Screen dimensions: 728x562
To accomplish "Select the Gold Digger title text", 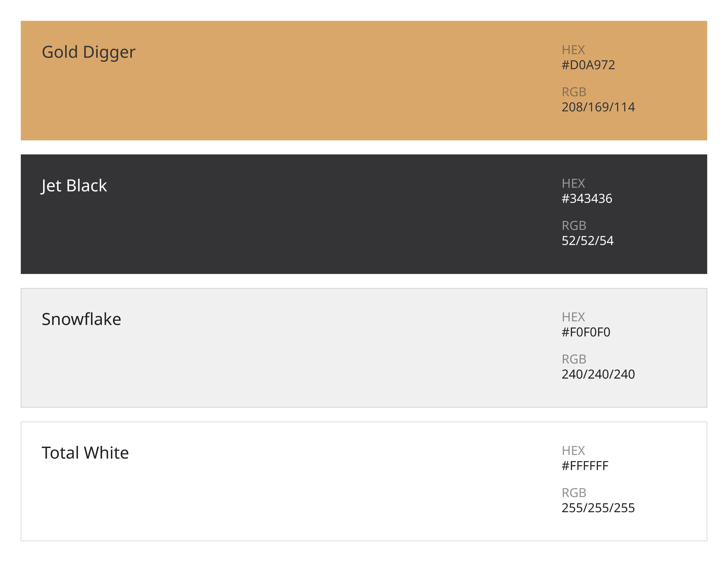I will tap(88, 52).
